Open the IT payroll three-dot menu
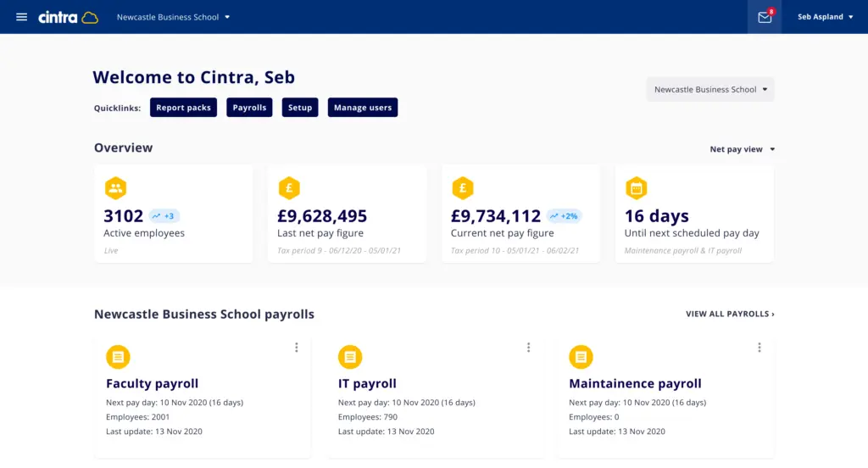The height and width of the screenshot is (468, 868). point(528,348)
